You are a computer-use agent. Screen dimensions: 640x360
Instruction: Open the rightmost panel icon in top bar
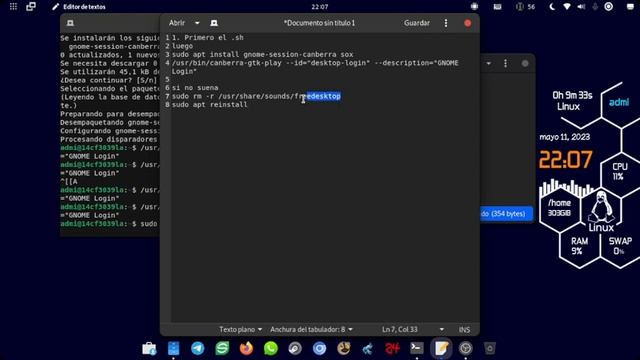630,7
